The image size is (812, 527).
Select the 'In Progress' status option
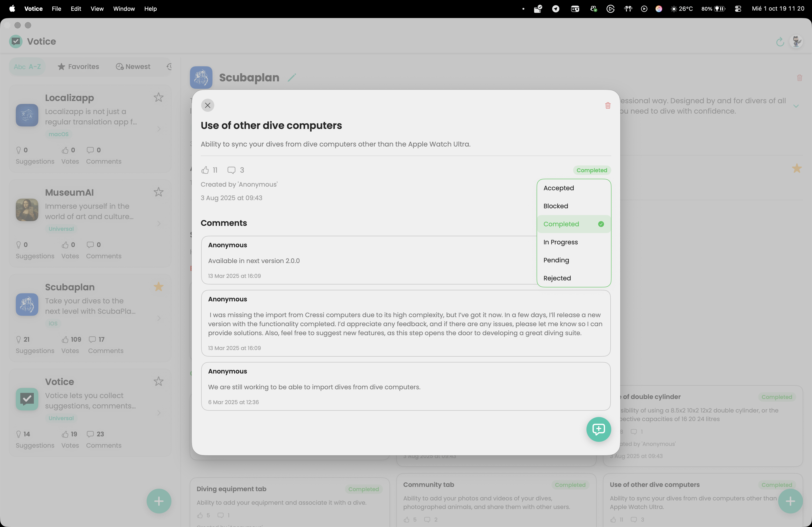[x=561, y=242]
